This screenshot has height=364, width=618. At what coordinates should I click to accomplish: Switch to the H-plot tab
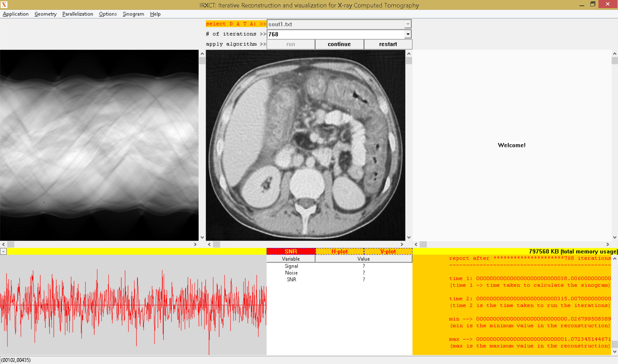coord(339,251)
